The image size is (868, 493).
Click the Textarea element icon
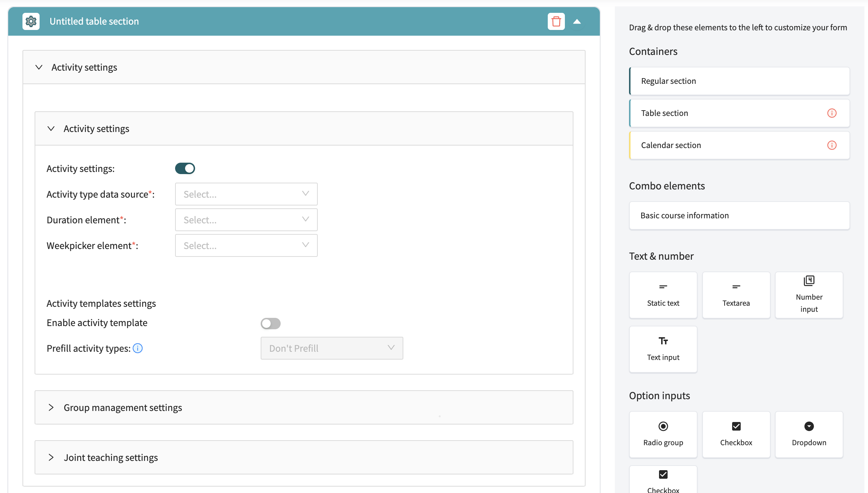[x=736, y=286]
